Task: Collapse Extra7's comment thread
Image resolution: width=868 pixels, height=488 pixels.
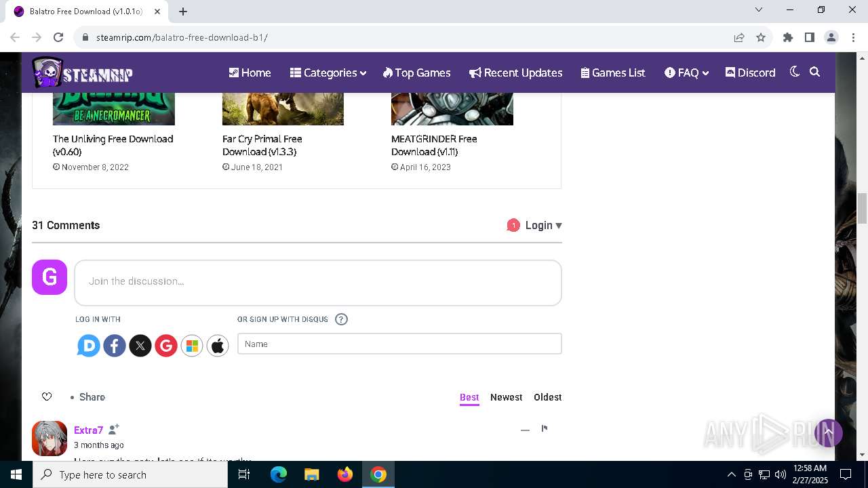Action: tap(525, 430)
